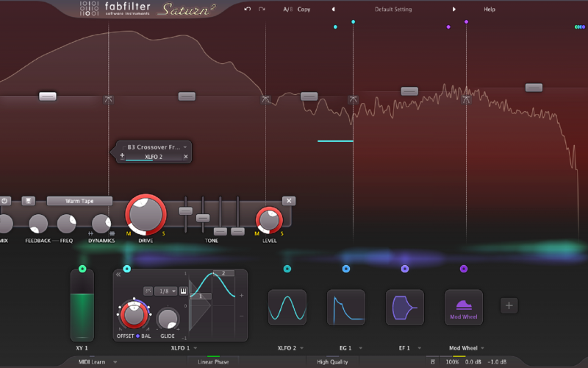Click the XLFO 1 cyan source drag button

click(126, 269)
